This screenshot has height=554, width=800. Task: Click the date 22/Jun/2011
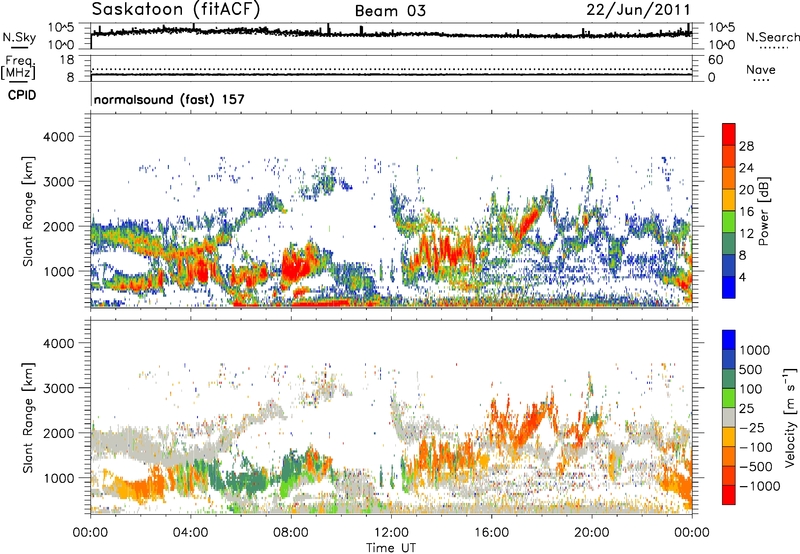point(638,10)
